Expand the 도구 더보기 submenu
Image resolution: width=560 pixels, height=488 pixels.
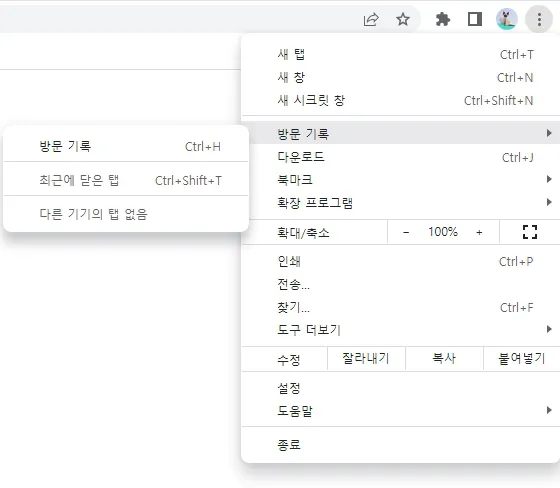(401, 329)
